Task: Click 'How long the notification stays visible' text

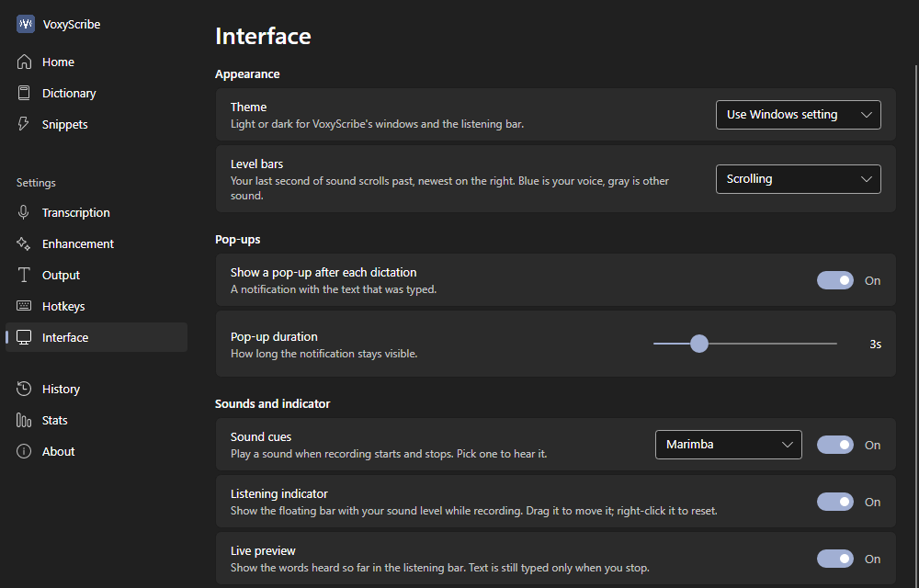Action: (x=323, y=354)
